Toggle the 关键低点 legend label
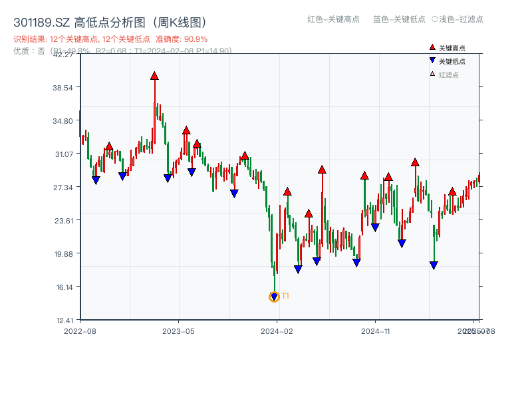This screenshot has width=532, height=399. (452, 61)
